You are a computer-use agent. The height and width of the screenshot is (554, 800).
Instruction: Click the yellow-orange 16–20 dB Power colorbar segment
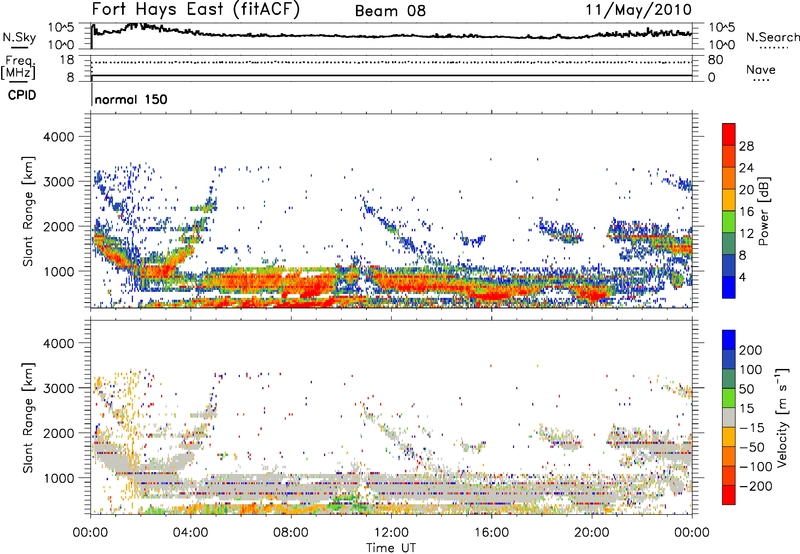point(729,200)
